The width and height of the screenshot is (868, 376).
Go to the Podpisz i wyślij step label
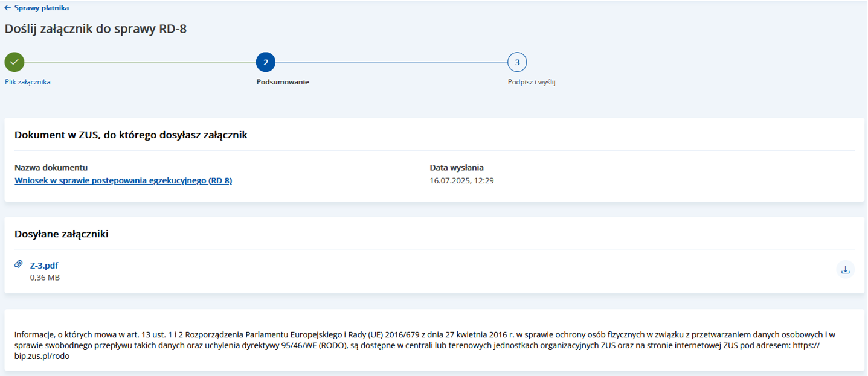[x=532, y=82]
